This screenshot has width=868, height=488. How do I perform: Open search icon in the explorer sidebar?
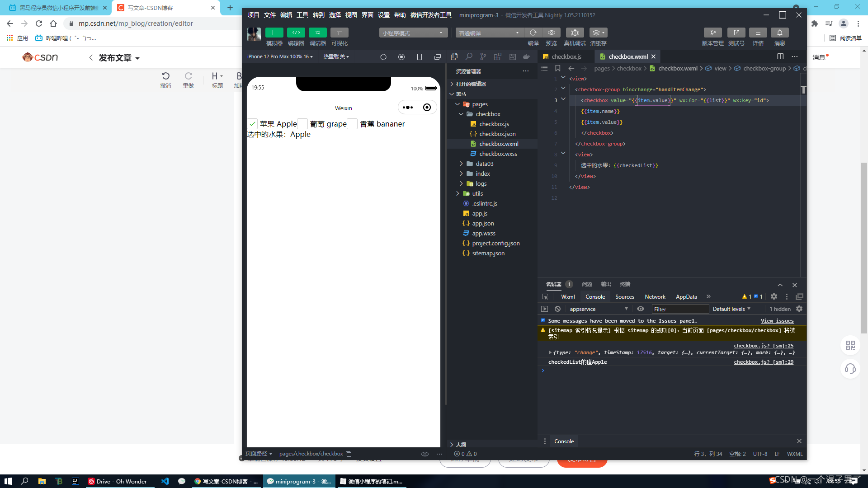469,56
